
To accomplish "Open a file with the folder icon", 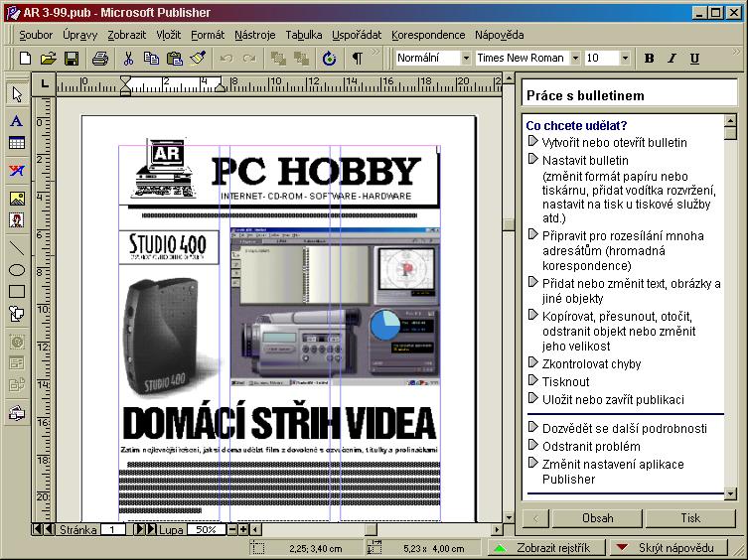I will tap(48, 59).
